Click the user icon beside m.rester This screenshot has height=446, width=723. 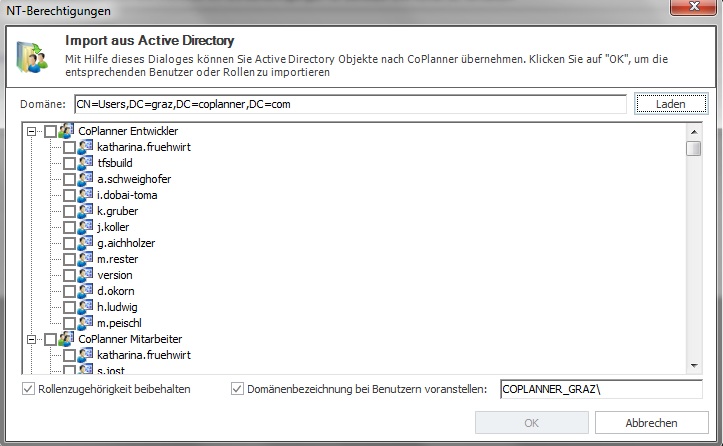tap(85, 259)
